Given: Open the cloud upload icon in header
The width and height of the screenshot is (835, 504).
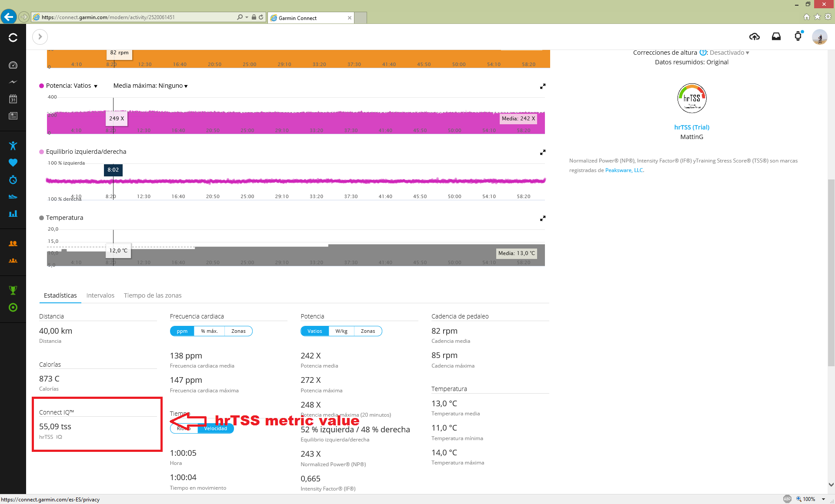Looking at the screenshot, I should tap(755, 36).
